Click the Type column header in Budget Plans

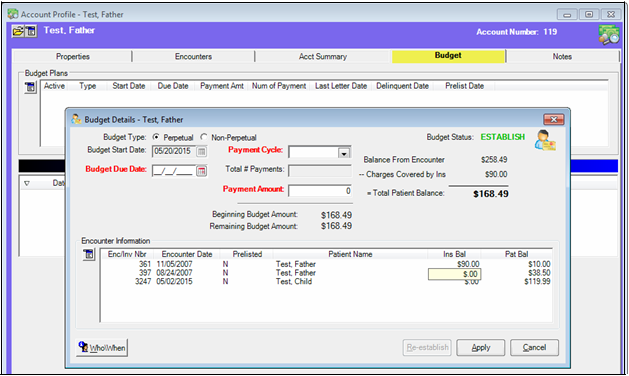point(87,86)
